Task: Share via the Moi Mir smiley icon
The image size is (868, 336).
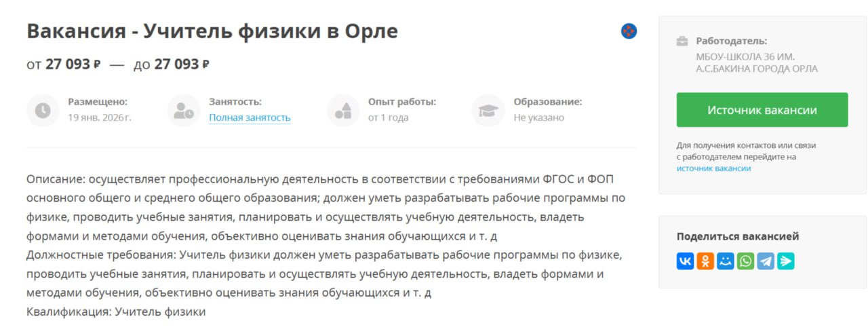Action: point(726,261)
